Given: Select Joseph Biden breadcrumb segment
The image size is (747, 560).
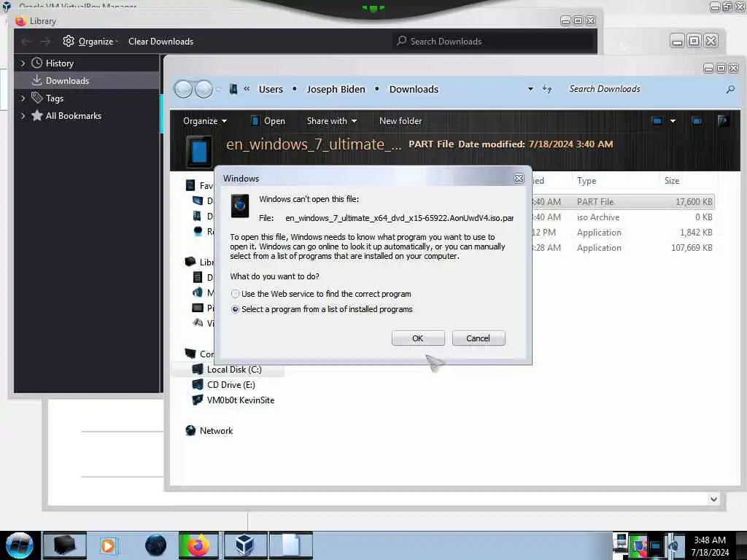Looking at the screenshot, I should (336, 89).
